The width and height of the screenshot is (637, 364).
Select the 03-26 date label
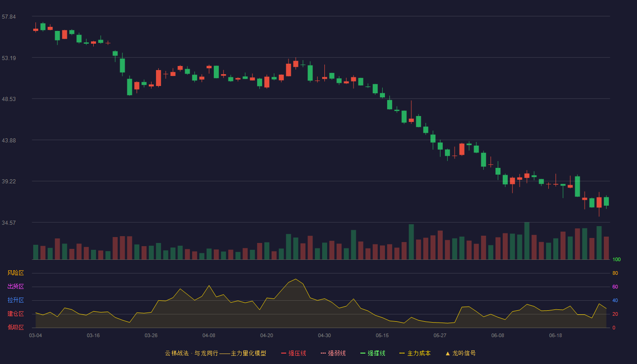point(151,335)
